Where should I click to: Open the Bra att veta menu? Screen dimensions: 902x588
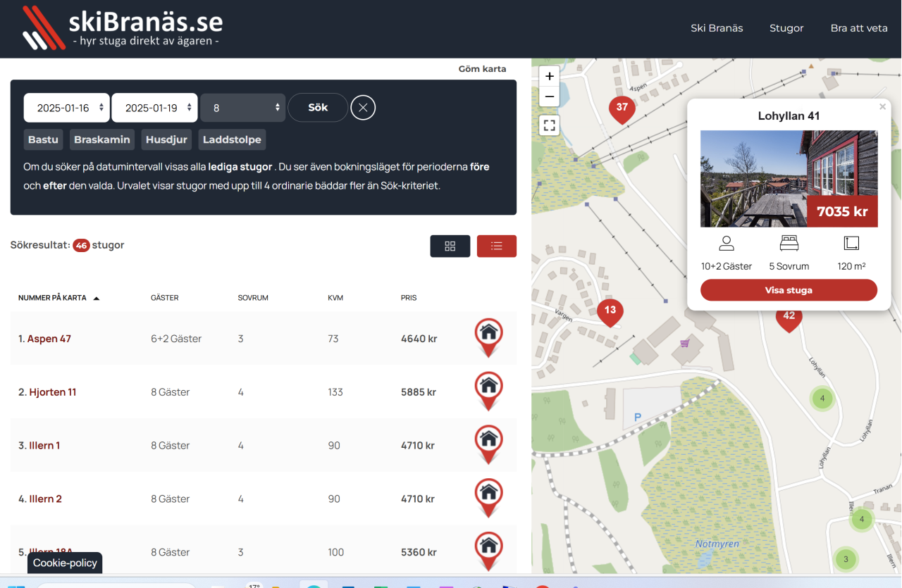coord(859,28)
